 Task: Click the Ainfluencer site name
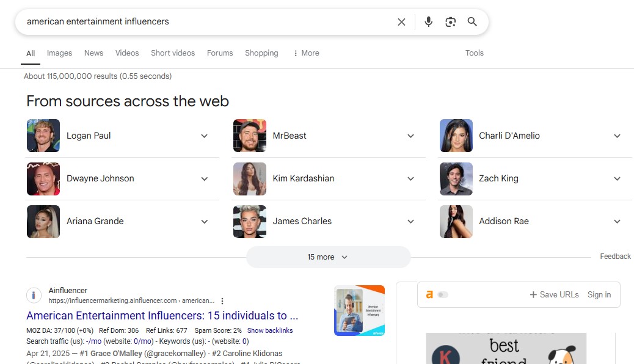68,290
